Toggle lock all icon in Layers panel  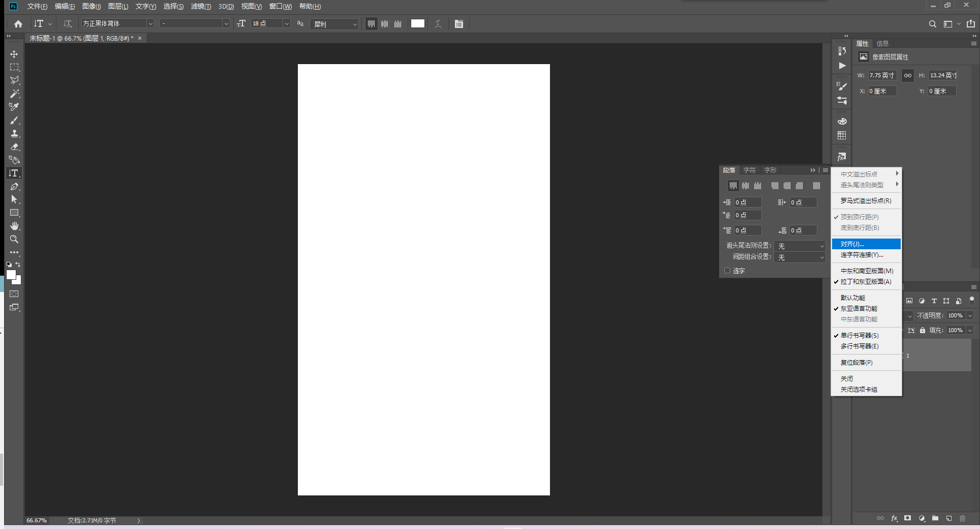(923, 330)
